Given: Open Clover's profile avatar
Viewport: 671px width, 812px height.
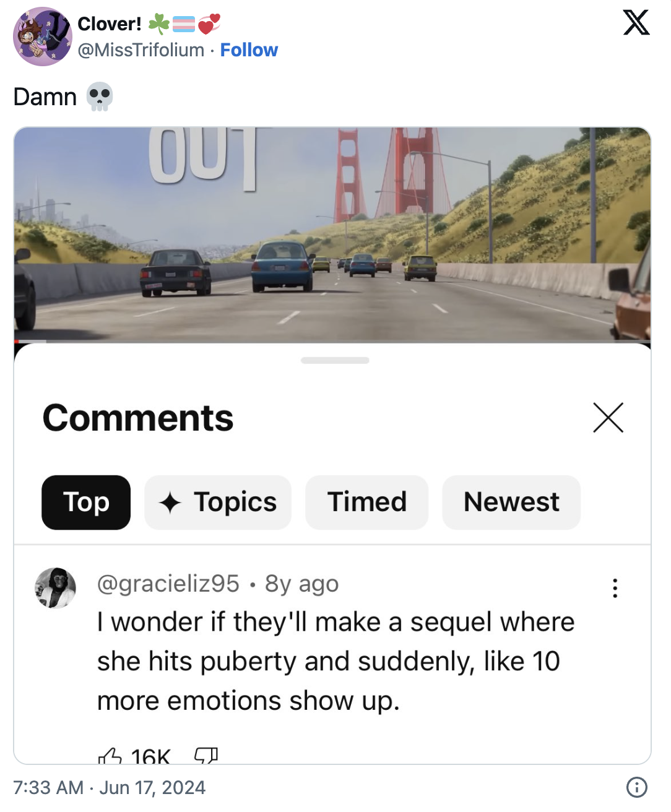Looking at the screenshot, I should (x=42, y=37).
